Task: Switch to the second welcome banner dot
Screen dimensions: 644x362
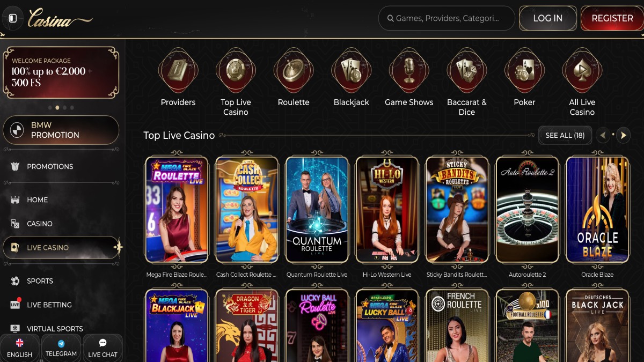Action: click(x=57, y=107)
